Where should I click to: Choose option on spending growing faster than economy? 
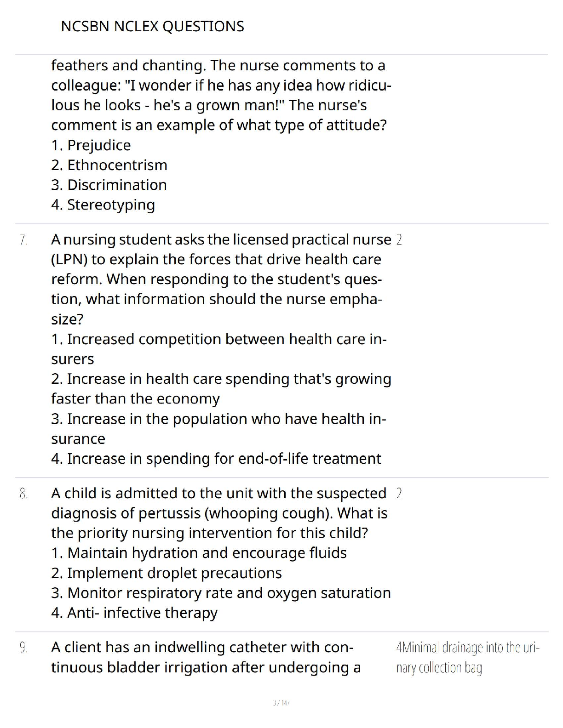(x=221, y=388)
